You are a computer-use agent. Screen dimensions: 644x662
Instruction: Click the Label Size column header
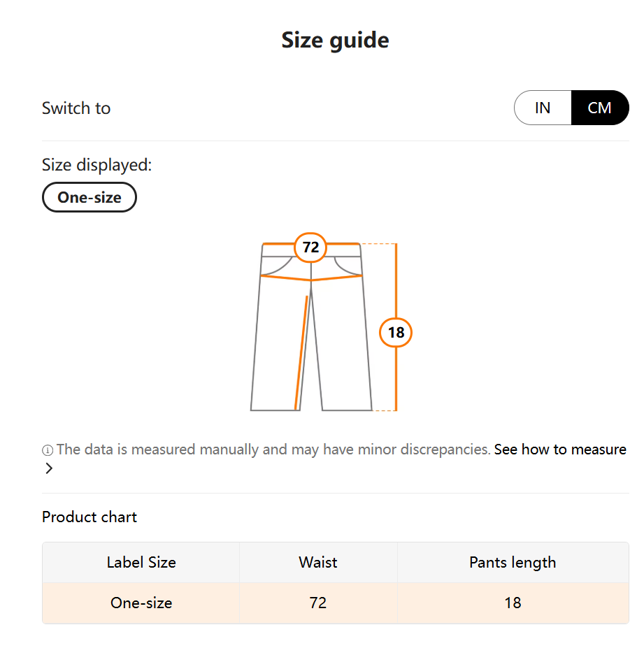coord(141,562)
